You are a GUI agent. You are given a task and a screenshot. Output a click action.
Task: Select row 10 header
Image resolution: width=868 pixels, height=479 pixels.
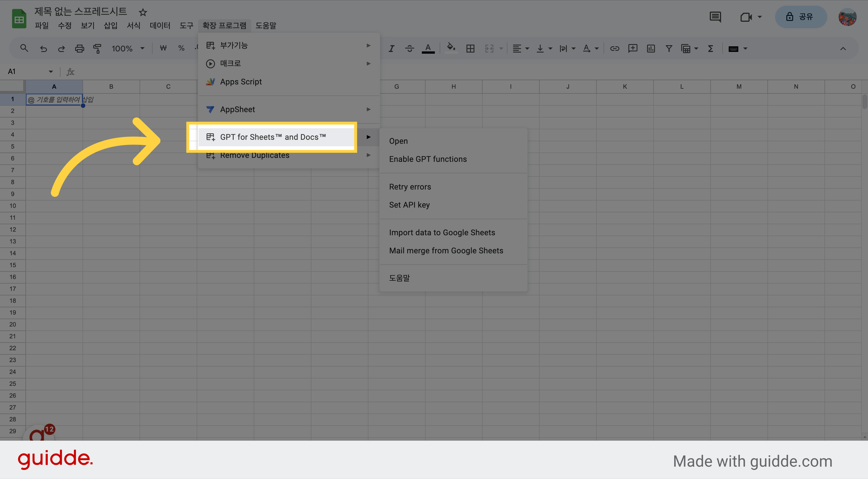[x=12, y=206]
